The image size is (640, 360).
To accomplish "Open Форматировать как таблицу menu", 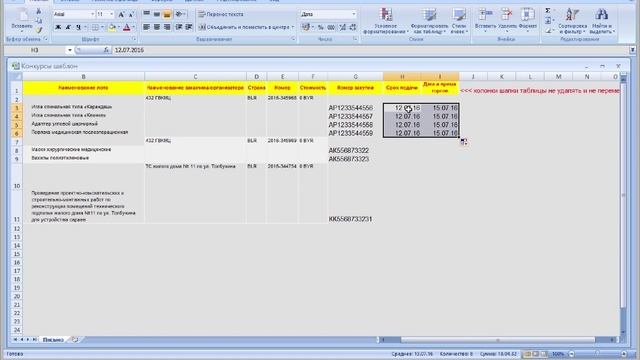I will point(429,21).
